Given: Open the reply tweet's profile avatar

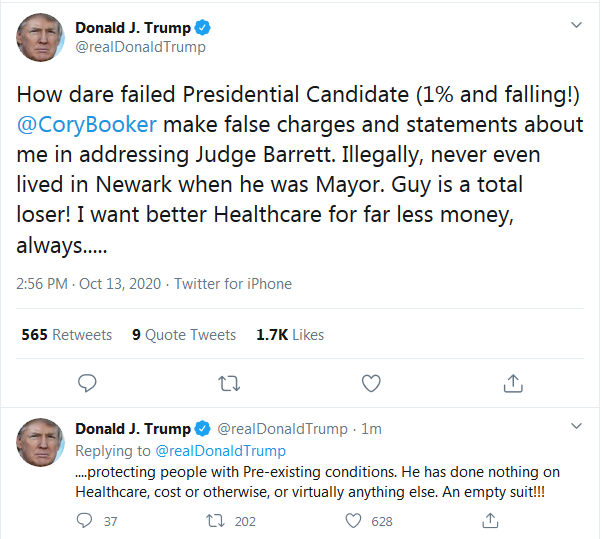Looking at the screenshot, I should click(x=41, y=443).
